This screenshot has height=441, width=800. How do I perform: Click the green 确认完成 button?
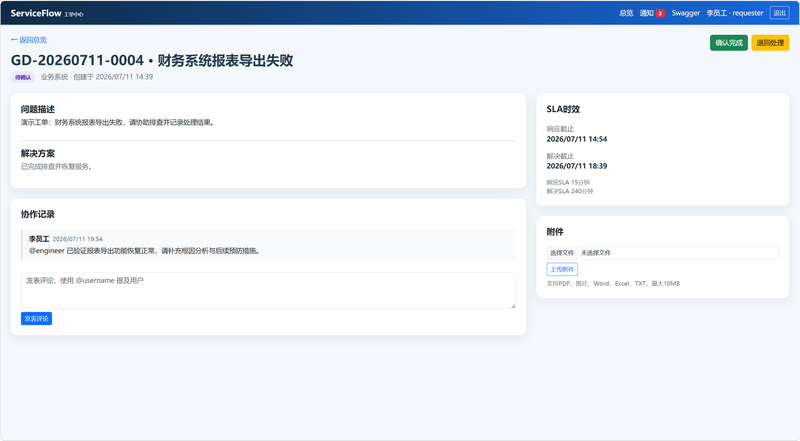pos(729,43)
